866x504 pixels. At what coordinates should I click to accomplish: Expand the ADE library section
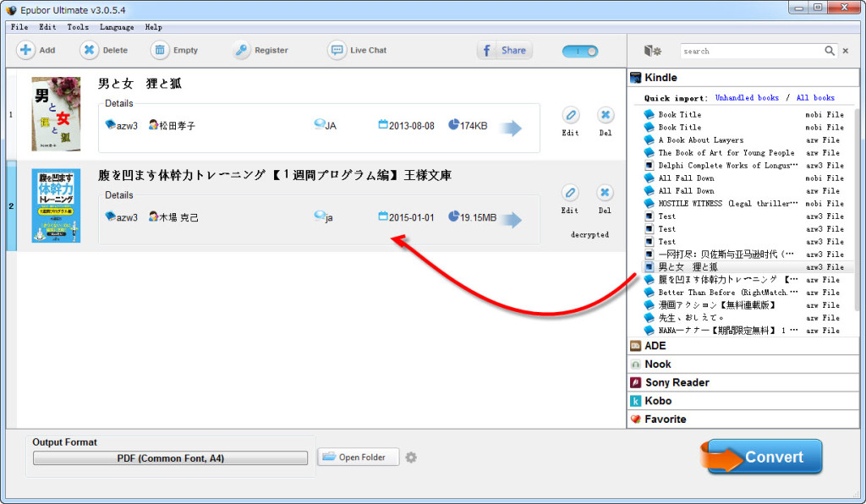[743, 346]
